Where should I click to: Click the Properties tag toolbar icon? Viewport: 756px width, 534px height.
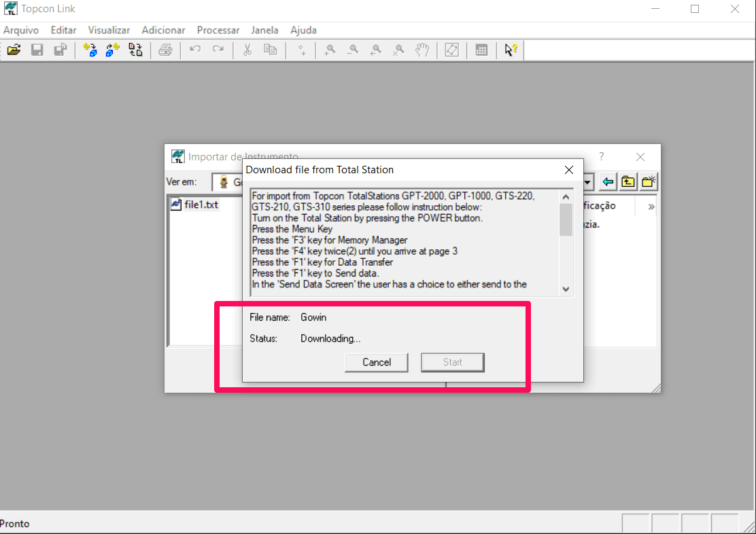[x=452, y=50]
